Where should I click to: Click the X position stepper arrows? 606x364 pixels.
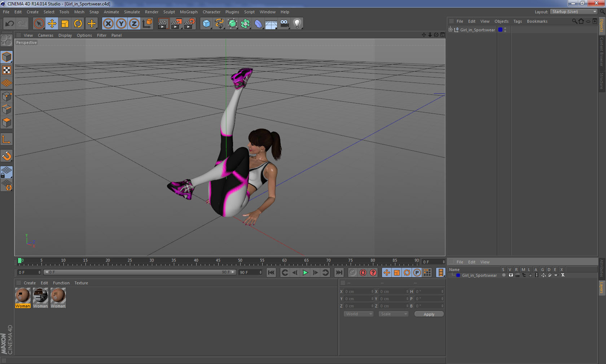pos(372,292)
